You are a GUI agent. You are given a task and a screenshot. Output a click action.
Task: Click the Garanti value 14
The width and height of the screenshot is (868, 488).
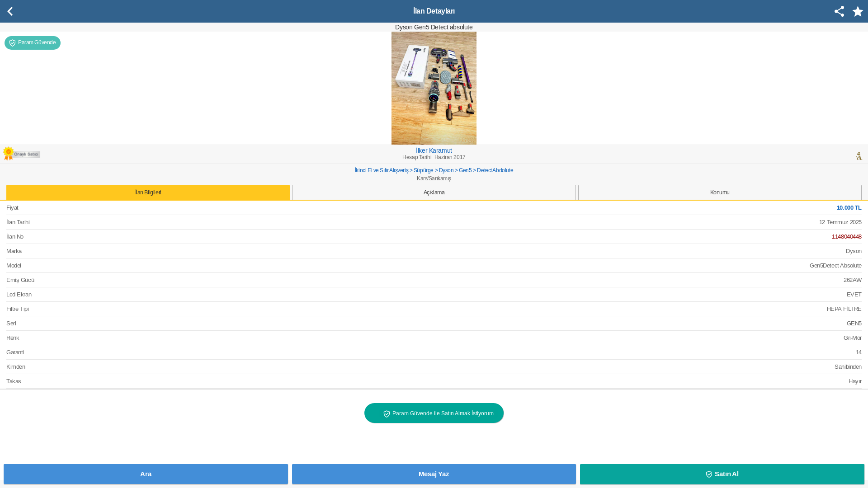(x=859, y=352)
